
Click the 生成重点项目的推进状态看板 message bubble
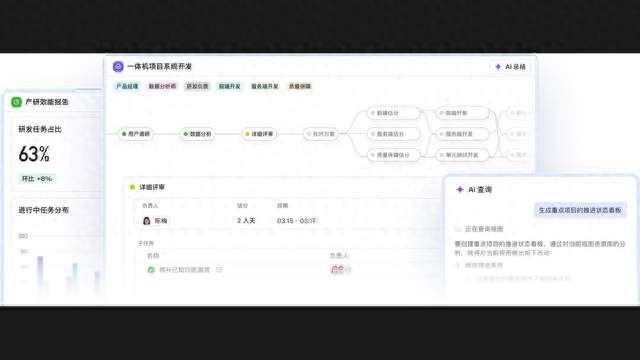pyautogui.click(x=580, y=210)
